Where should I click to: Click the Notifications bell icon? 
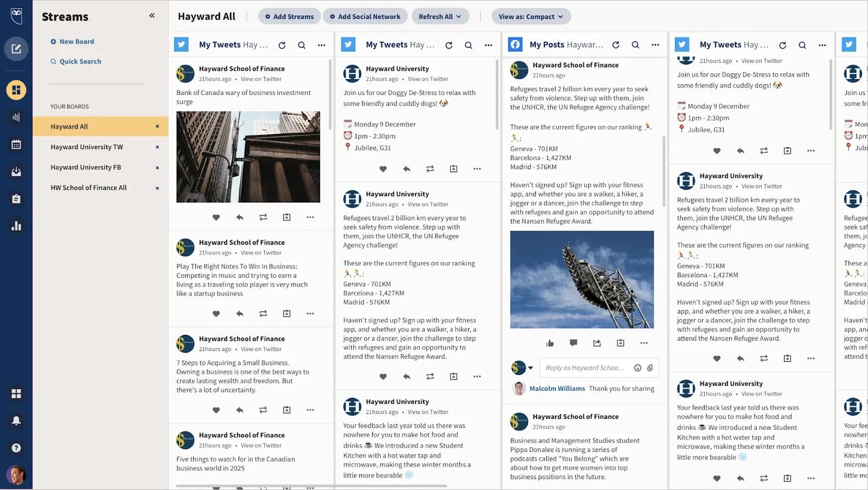pos(16,421)
